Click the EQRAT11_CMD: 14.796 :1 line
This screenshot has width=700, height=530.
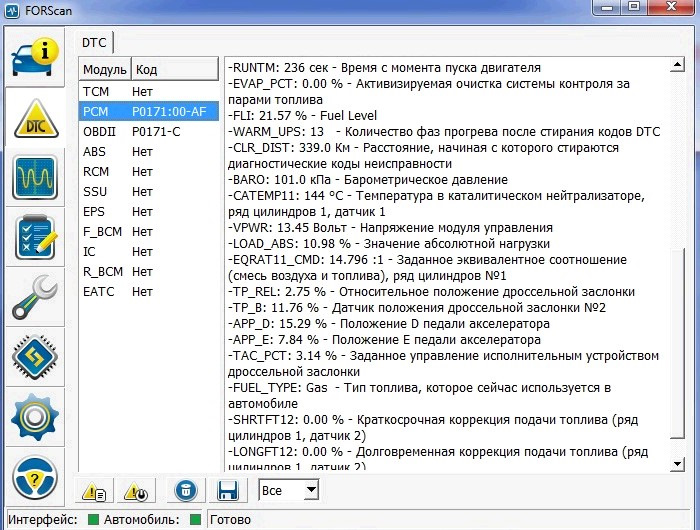[x=427, y=267]
